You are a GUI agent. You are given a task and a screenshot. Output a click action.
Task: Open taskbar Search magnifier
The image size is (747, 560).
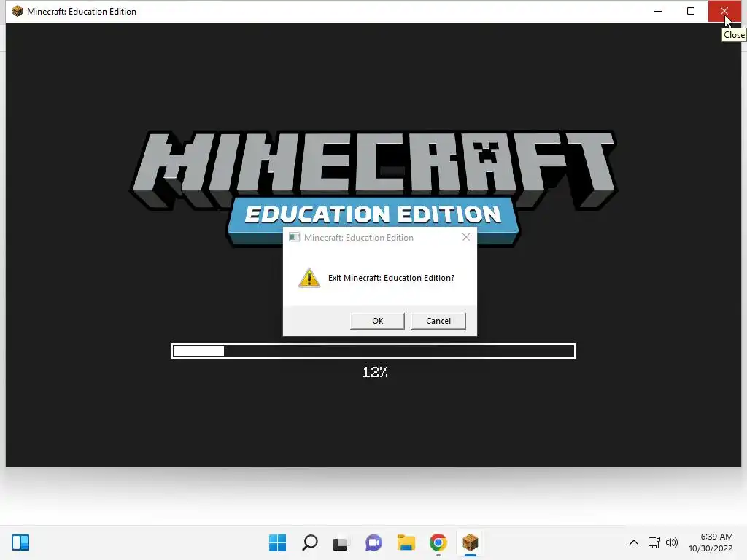[x=309, y=542]
